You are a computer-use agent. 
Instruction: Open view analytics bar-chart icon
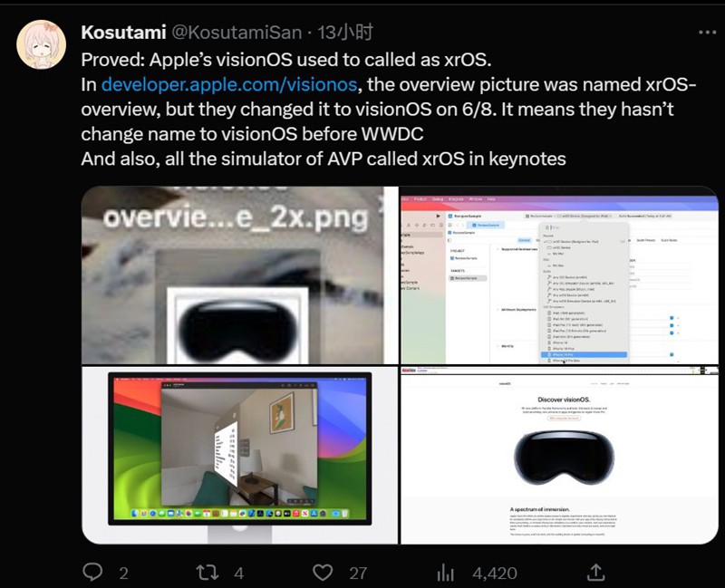pyautogui.click(x=445, y=574)
